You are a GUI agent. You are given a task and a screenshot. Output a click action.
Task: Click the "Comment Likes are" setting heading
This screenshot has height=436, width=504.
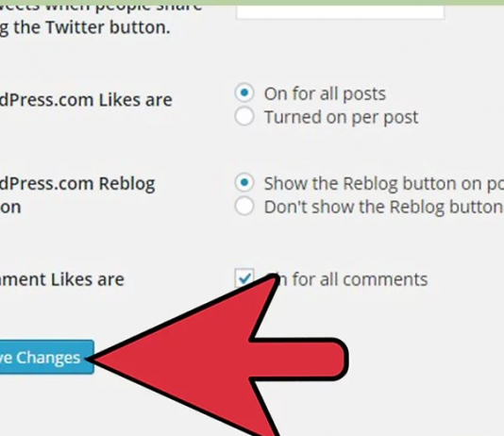click(x=62, y=279)
